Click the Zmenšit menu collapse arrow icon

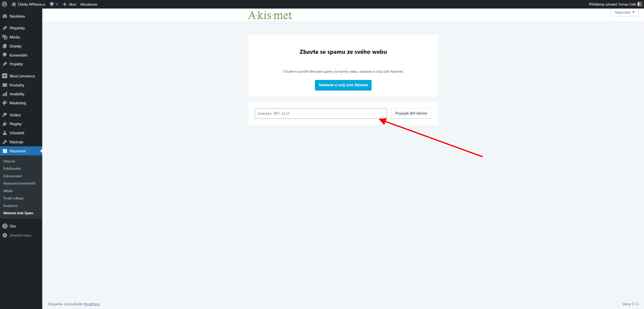click(5, 235)
